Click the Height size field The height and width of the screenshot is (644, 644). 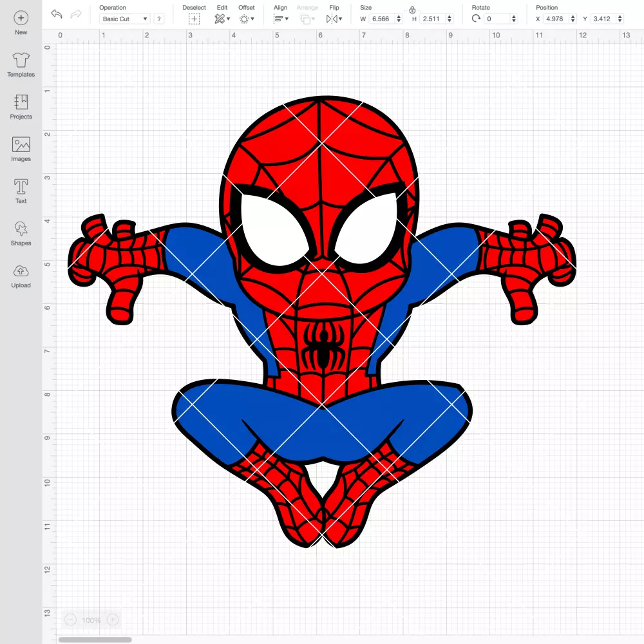[432, 19]
